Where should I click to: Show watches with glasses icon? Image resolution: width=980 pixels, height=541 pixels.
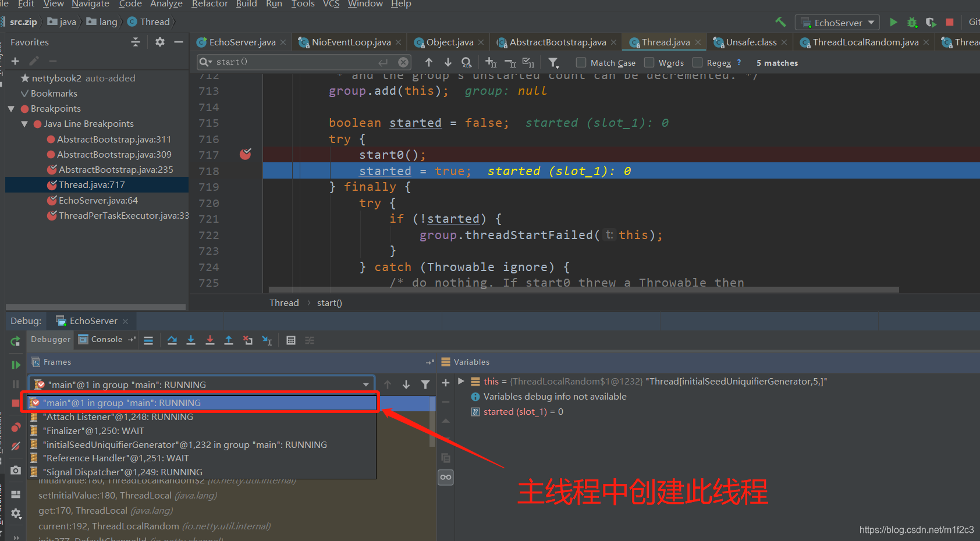pyautogui.click(x=446, y=477)
